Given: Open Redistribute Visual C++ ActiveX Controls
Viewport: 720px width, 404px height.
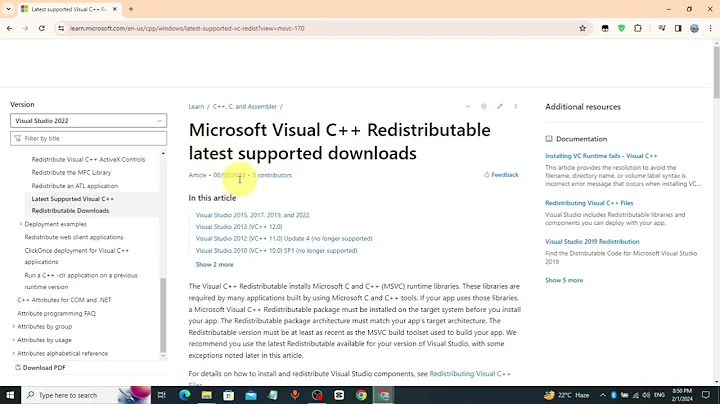Looking at the screenshot, I should click(x=88, y=159).
